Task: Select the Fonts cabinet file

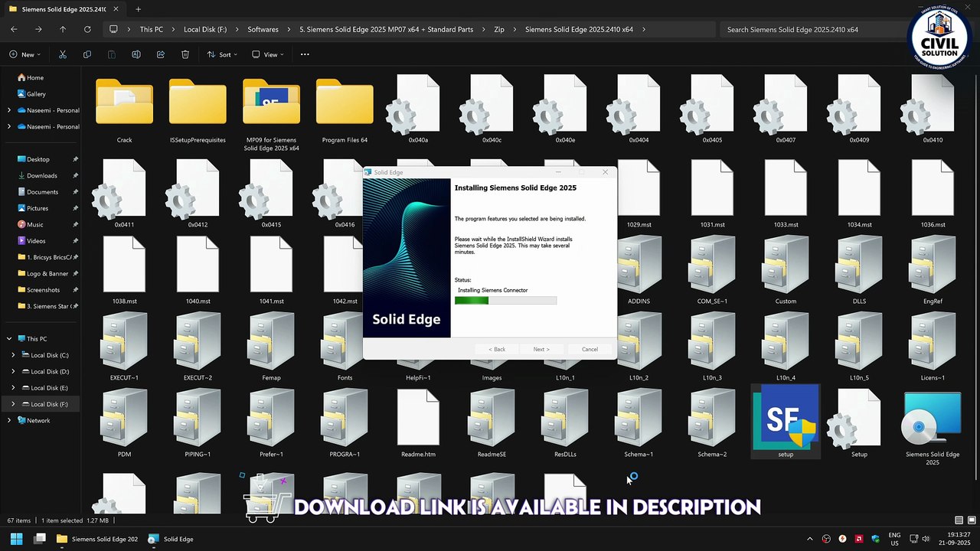Action: [345, 346]
